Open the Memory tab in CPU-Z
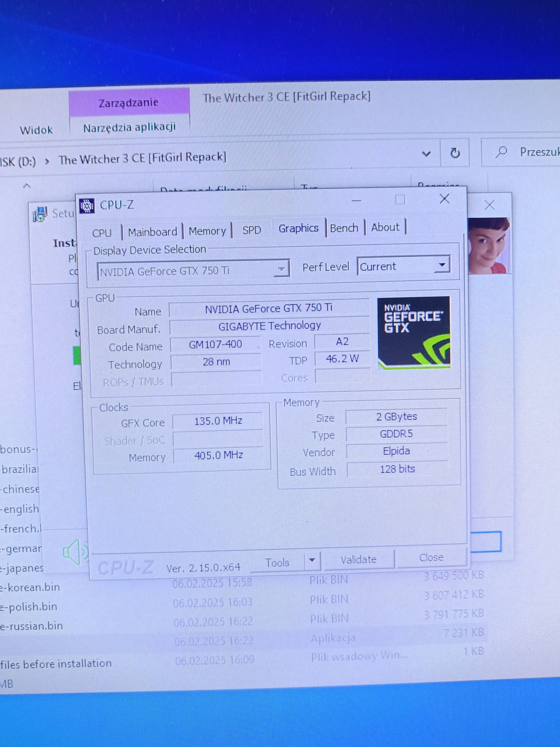 [x=207, y=231]
